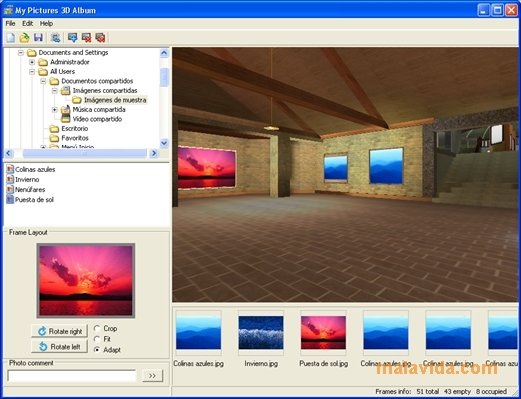Click the Escritorio folder icon
The image size is (521, 399).
click(x=54, y=129)
